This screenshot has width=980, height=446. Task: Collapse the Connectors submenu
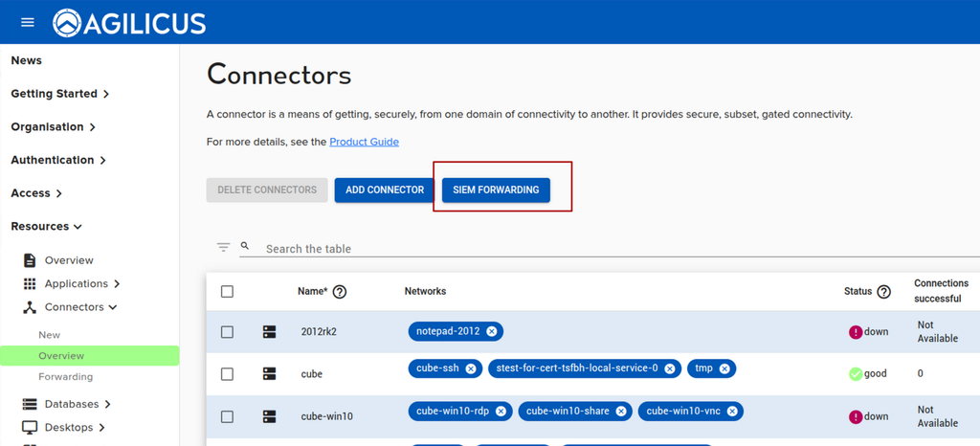point(113,307)
